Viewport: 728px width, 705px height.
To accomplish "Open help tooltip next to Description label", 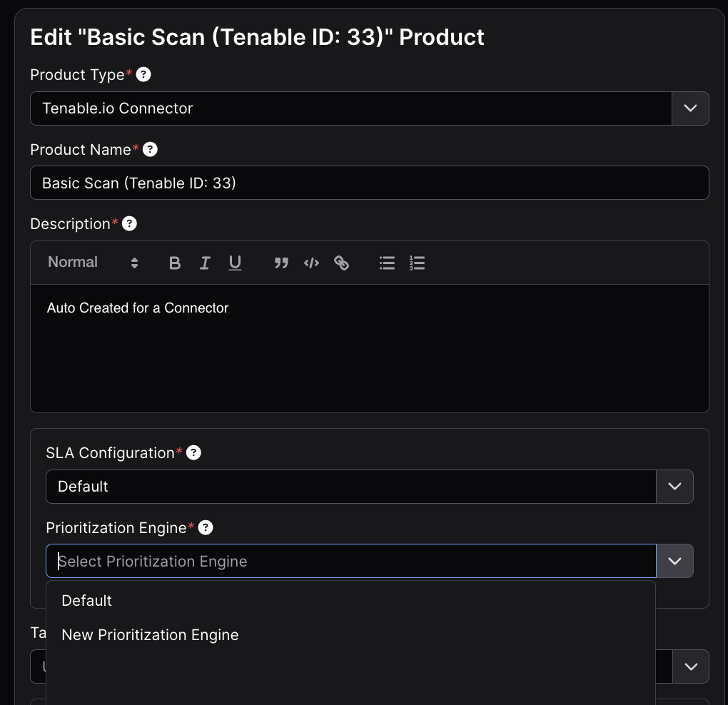I will click(129, 223).
